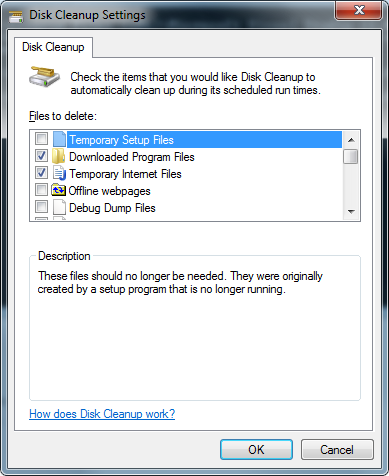The height and width of the screenshot is (476, 389).
Task: Uncheck the Downloaded Program Files checkbox
Action: (42, 156)
